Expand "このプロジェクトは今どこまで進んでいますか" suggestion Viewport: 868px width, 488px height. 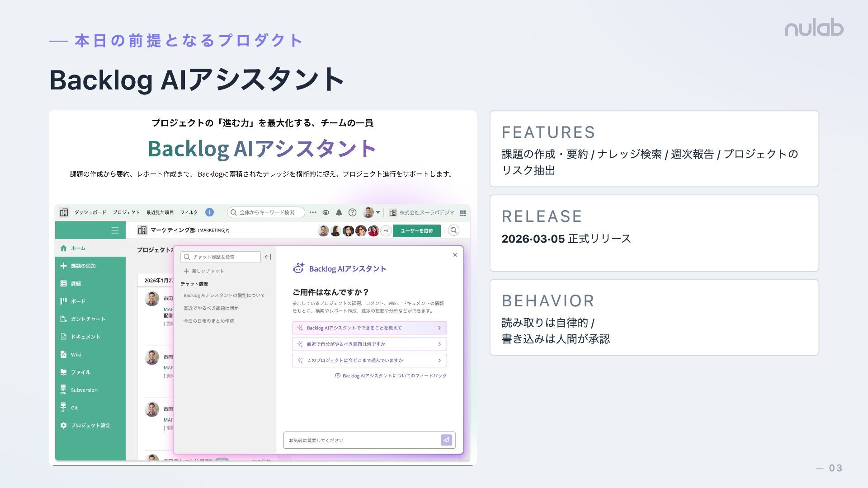click(369, 361)
